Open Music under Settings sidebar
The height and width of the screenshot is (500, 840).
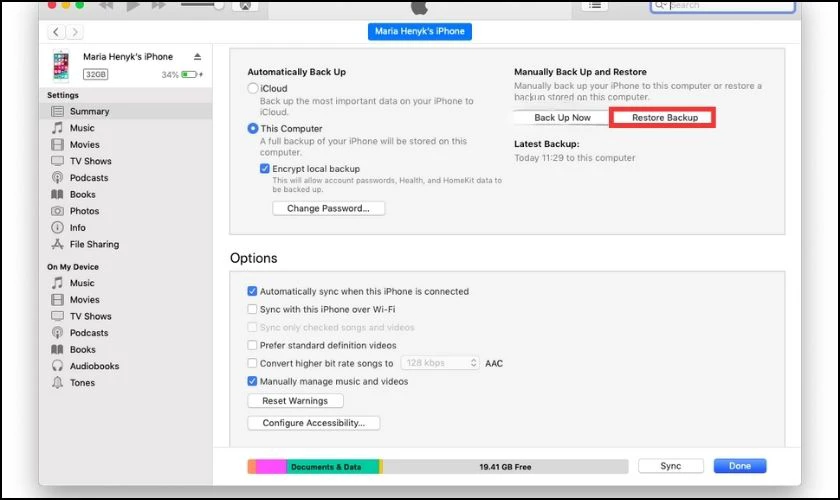click(x=82, y=128)
